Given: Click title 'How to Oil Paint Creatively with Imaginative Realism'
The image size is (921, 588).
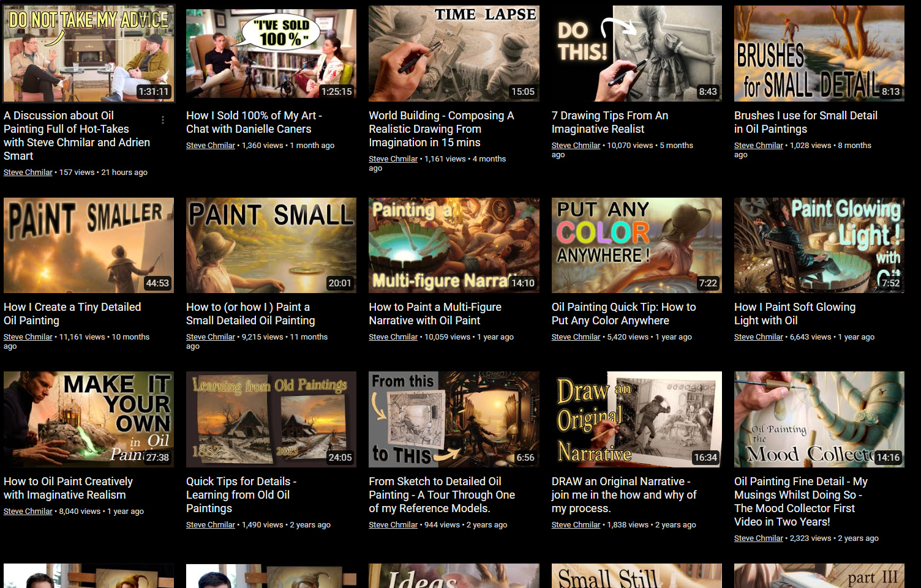Looking at the screenshot, I should pos(69,488).
